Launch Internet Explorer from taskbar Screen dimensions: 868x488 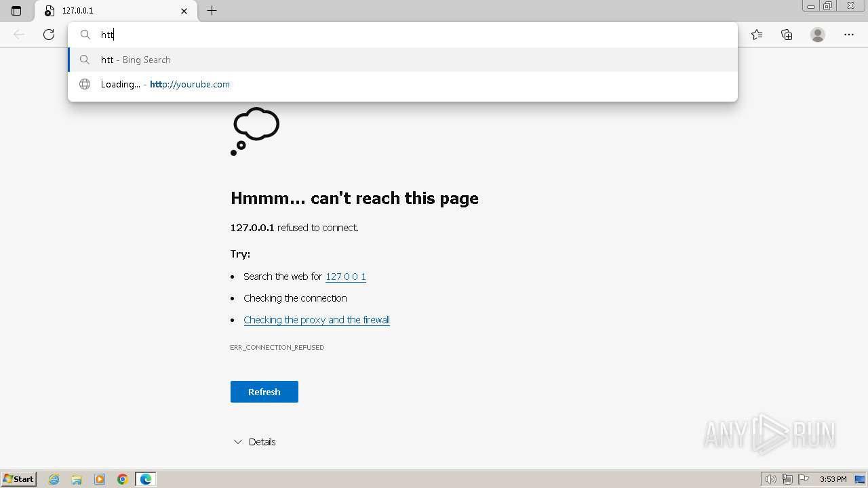click(54, 479)
